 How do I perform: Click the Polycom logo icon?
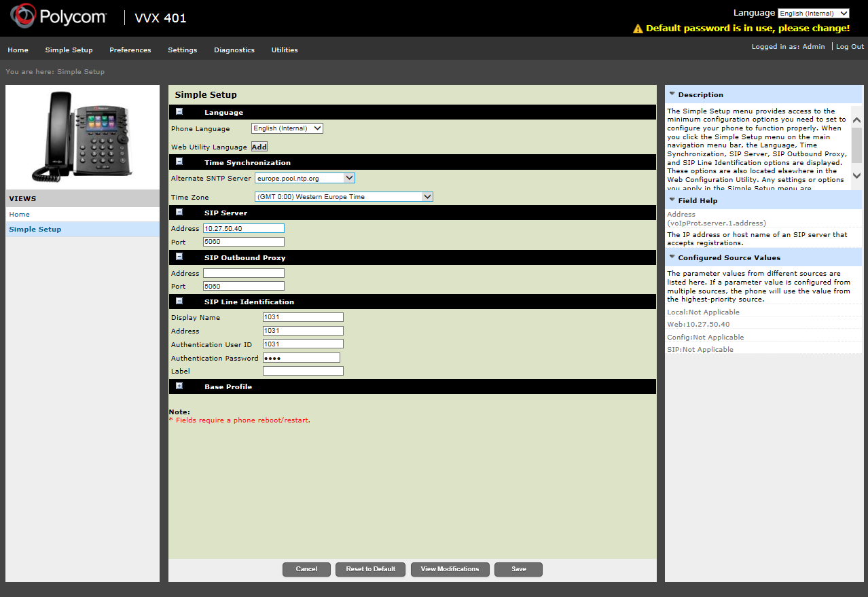[x=22, y=17]
